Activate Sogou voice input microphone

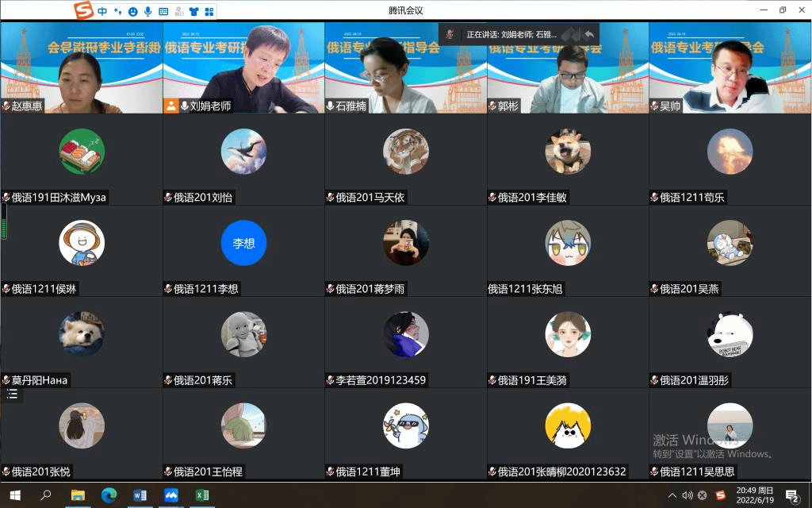pyautogui.click(x=147, y=12)
